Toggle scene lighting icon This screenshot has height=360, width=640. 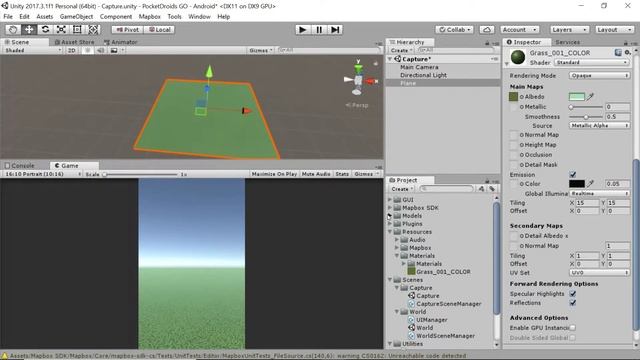87,50
